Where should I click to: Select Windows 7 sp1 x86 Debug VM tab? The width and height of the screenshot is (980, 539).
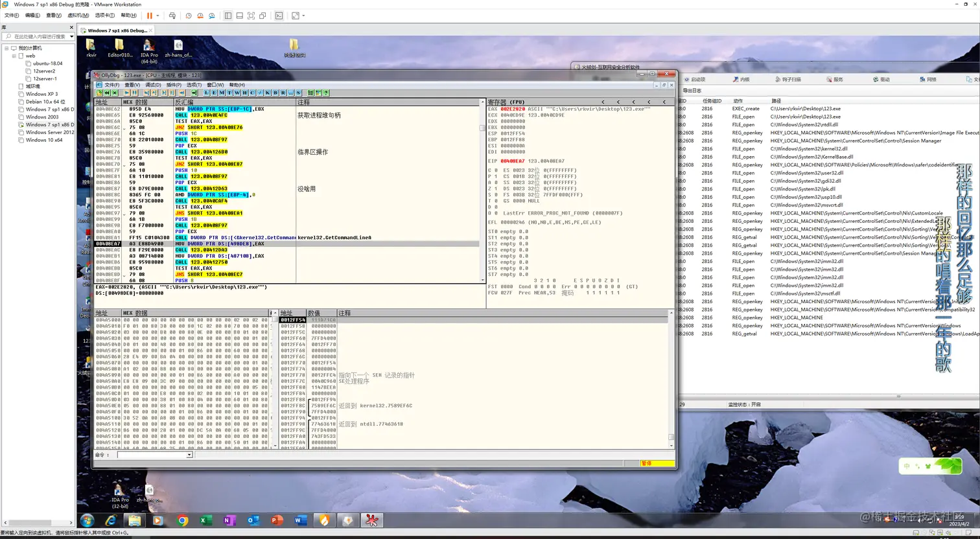click(117, 30)
